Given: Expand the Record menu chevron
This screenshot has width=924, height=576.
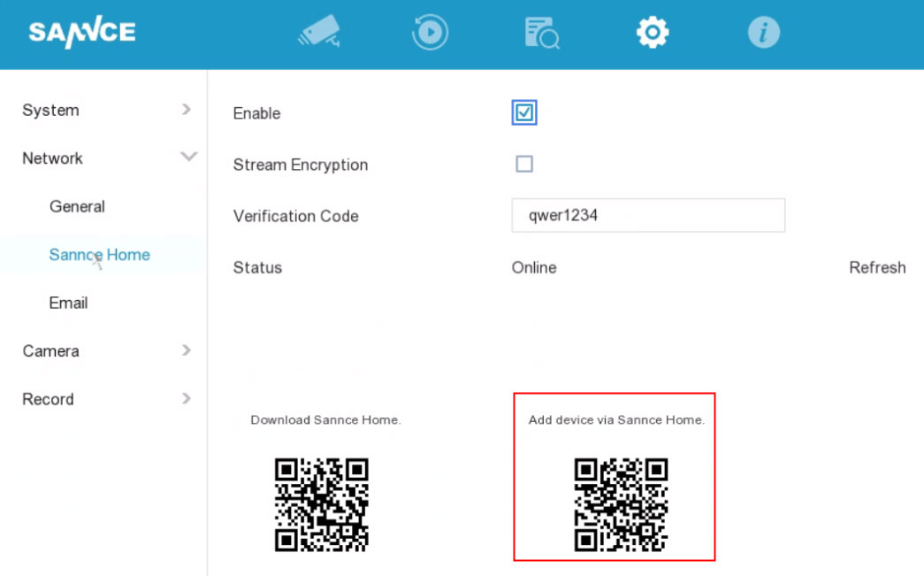Looking at the screenshot, I should (186, 399).
